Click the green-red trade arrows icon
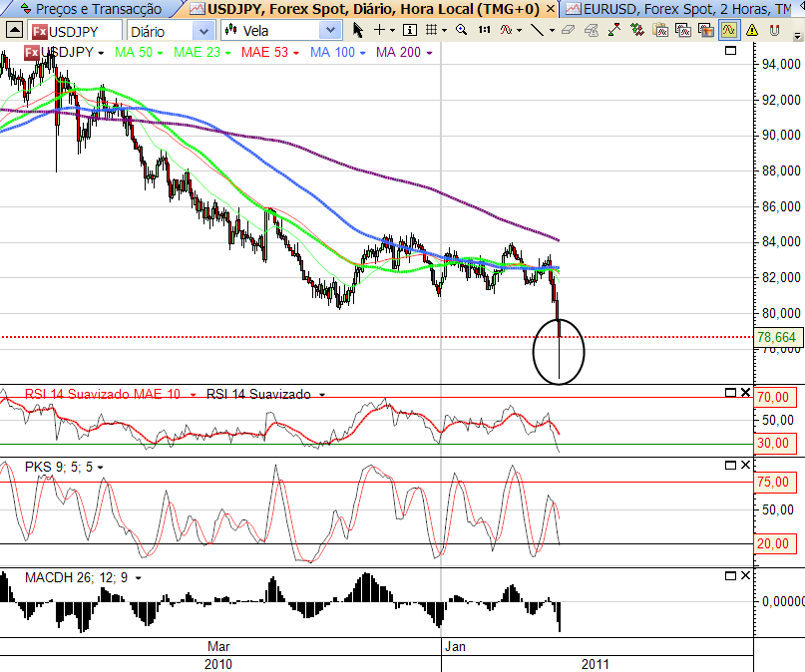This screenshot has height=672, width=805. point(637,30)
